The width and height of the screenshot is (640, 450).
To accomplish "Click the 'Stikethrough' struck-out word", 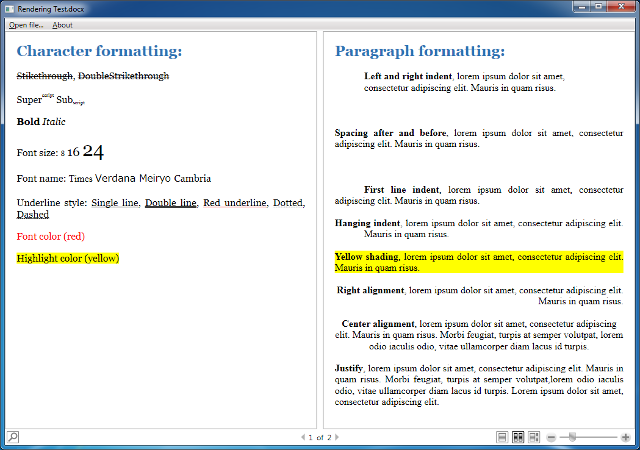I will point(44,76).
